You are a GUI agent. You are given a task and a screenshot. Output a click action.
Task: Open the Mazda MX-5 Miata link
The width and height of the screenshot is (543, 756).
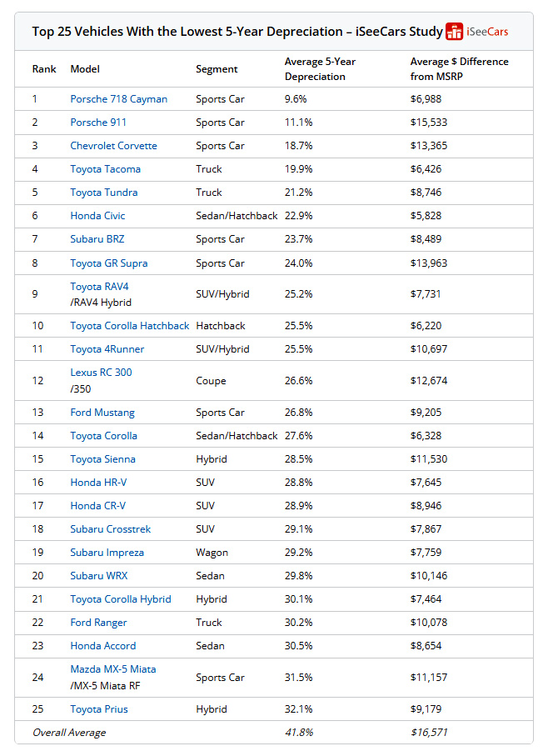coord(112,669)
